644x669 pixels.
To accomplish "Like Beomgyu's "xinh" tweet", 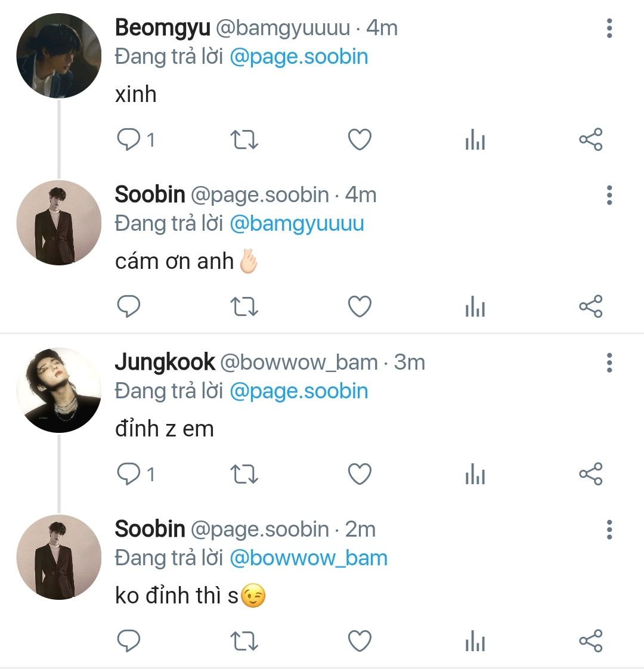I will 360,140.
